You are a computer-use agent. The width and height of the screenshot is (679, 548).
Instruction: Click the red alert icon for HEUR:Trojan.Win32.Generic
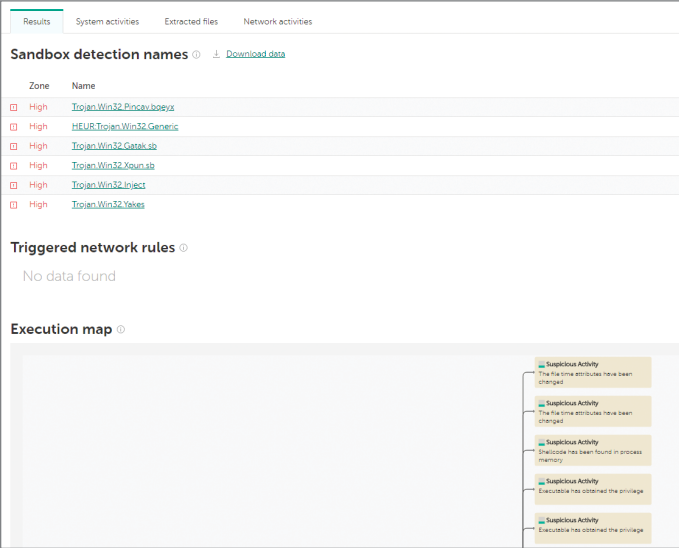pyautogui.click(x=14, y=127)
